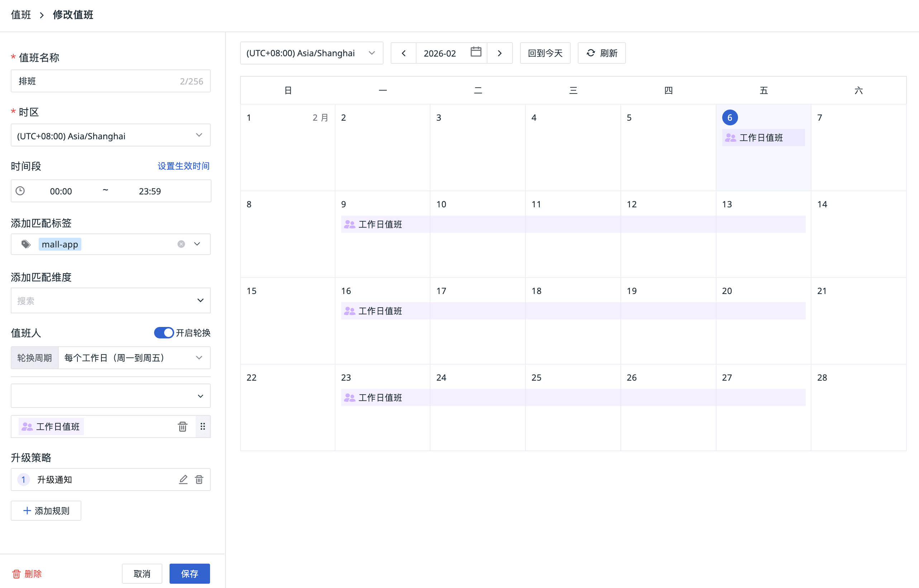Toggle the 开启轮换 rotation switch
Image resolution: width=919 pixels, height=588 pixels.
click(164, 333)
